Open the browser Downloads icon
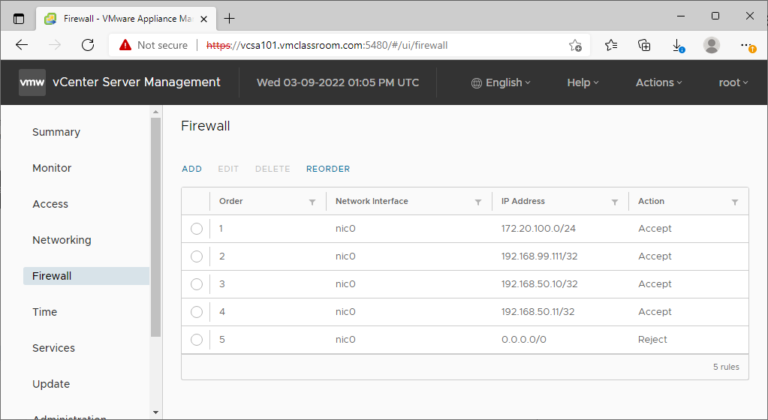Image resolution: width=768 pixels, height=420 pixels. coord(677,46)
